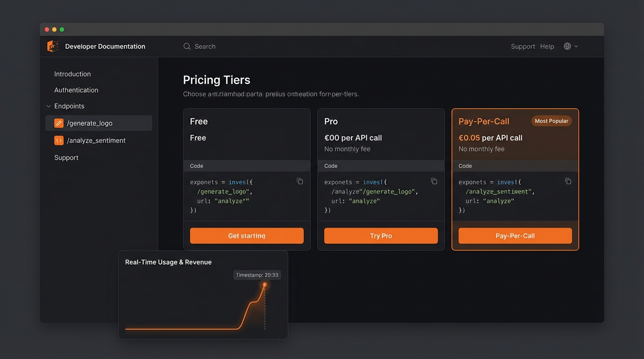644x359 pixels.
Task: Click the pencil icon next to /generate_logo
Action: pyautogui.click(x=59, y=123)
